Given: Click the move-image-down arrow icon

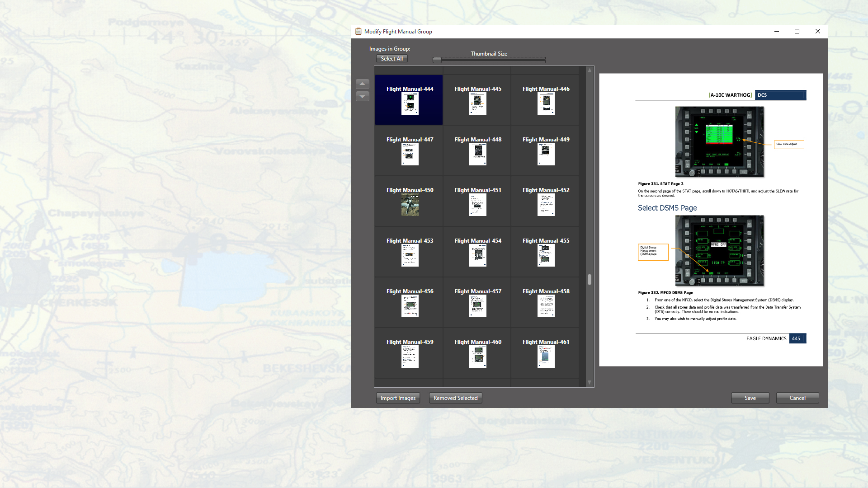Looking at the screenshot, I should tap(362, 96).
